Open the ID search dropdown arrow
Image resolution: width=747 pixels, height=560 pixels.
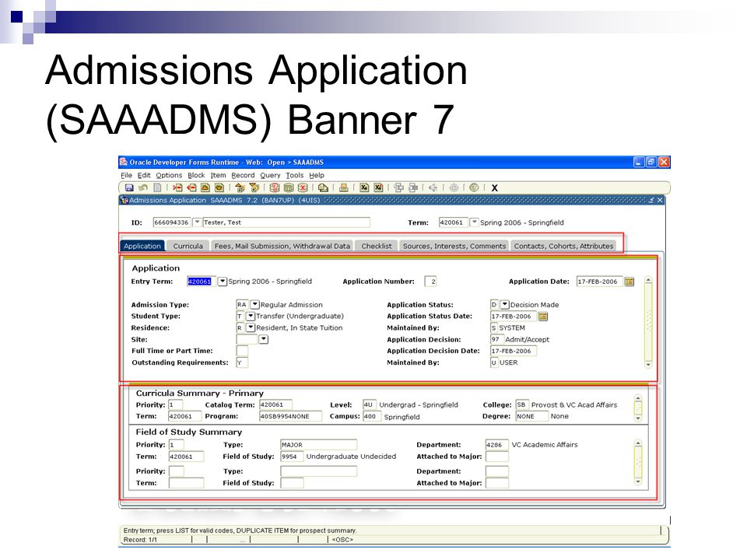point(197,222)
